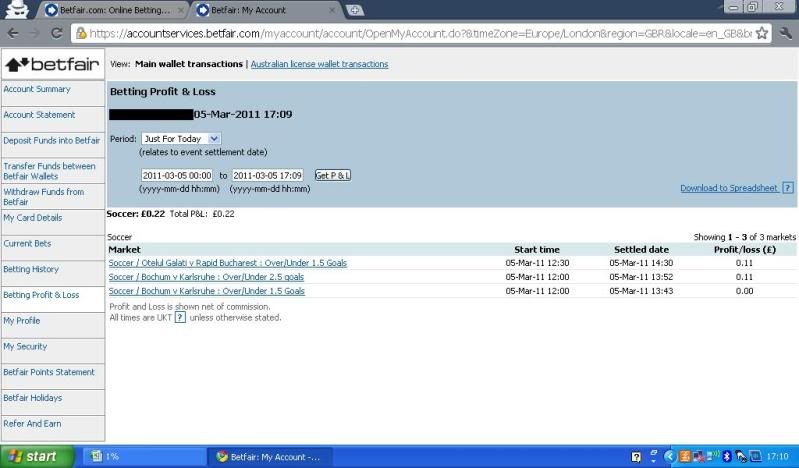Image resolution: width=799 pixels, height=468 pixels.
Task: Click Start time column header
Action: coord(537,250)
